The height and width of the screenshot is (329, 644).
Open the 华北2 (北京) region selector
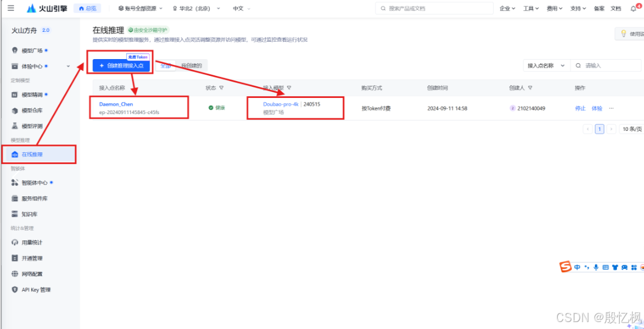[196, 8]
